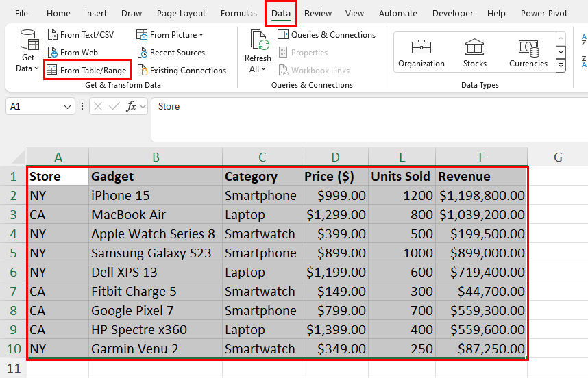Select the $1,399.00 price cell
This screenshot has height=378, width=588.
click(x=335, y=329)
